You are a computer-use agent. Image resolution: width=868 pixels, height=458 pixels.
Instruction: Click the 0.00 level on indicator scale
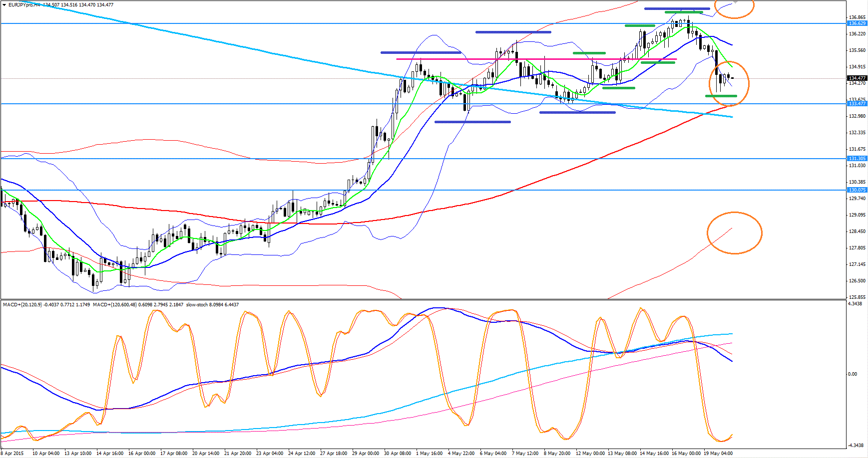(853, 374)
